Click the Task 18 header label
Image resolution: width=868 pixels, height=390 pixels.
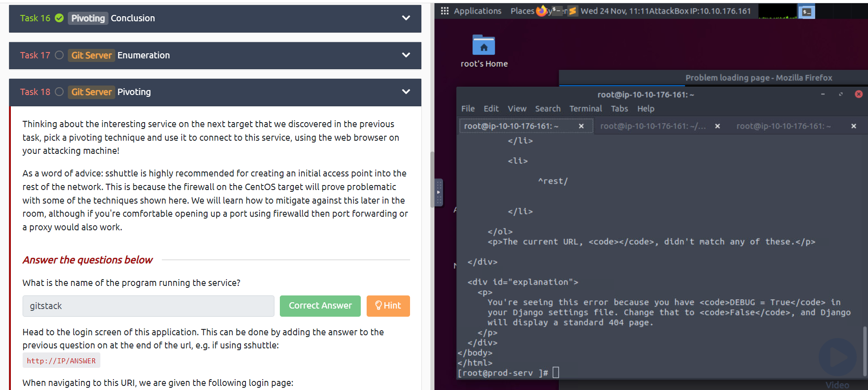coord(35,92)
